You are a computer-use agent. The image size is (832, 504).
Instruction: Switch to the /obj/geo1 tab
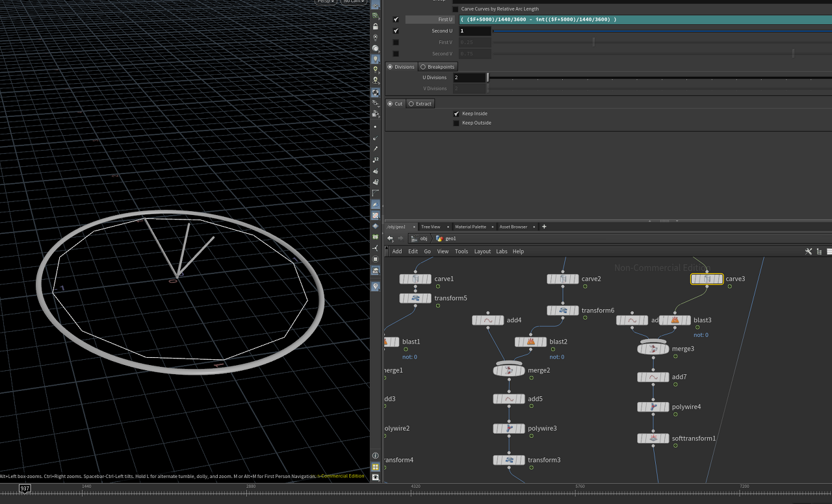pyautogui.click(x=396, y=227)
